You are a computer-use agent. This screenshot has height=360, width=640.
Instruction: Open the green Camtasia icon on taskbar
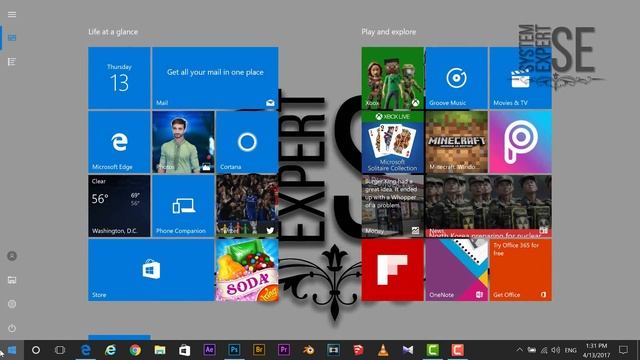[x=433, y=350]
